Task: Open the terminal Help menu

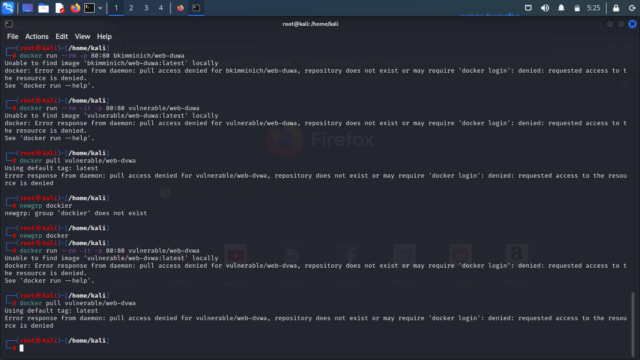Action: pos(104,36)
